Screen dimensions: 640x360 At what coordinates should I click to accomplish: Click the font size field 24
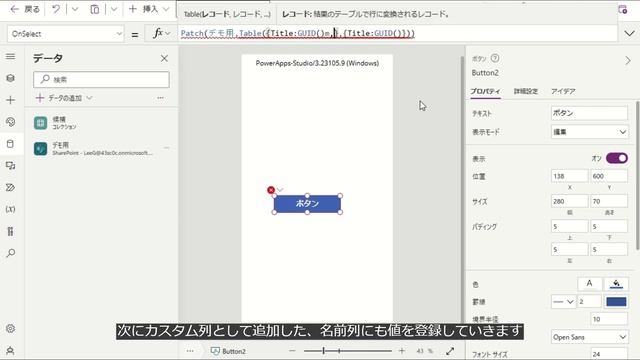(x=609, y=354)
